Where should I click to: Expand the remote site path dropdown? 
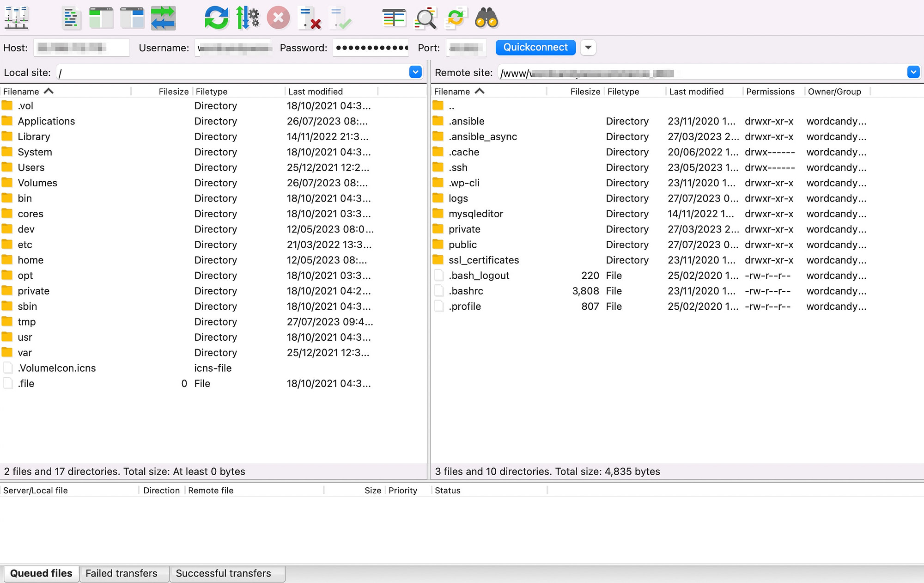(x=913, y=73)
